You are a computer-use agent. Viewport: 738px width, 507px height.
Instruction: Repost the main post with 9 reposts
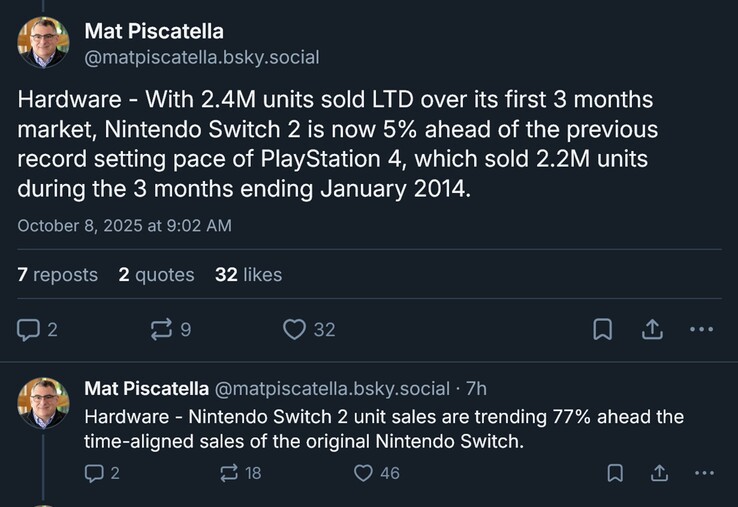coord(163,329)
